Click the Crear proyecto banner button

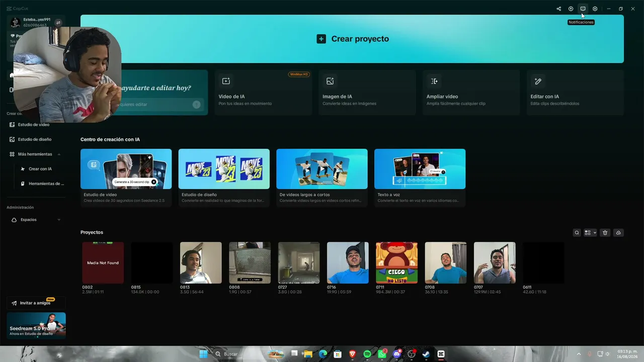click(352, 39)
